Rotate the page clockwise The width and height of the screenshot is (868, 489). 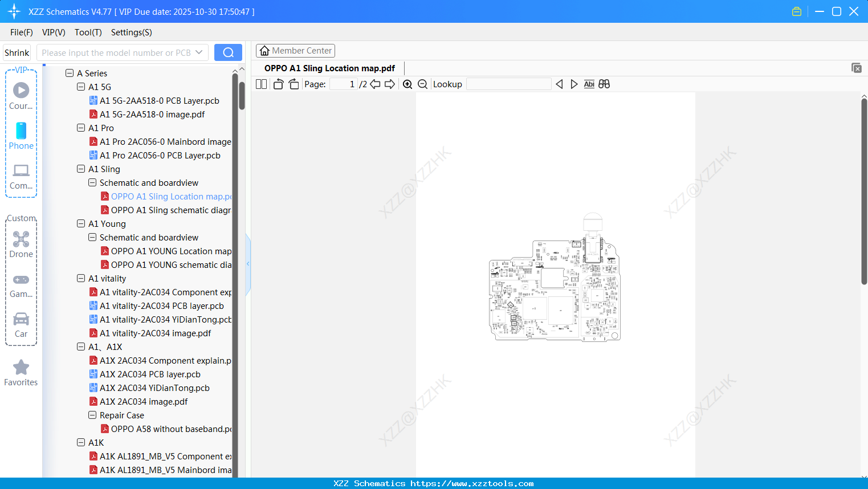point(294,84)
